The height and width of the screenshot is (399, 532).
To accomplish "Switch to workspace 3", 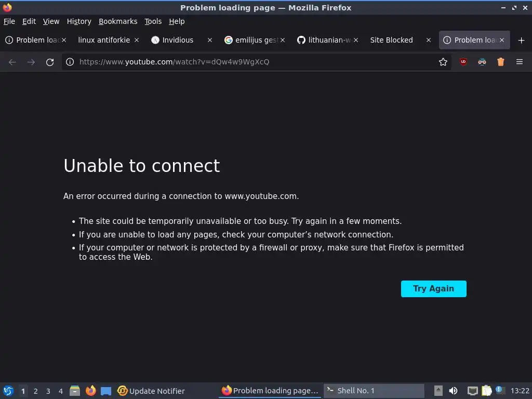I will [x=48, y=391].
